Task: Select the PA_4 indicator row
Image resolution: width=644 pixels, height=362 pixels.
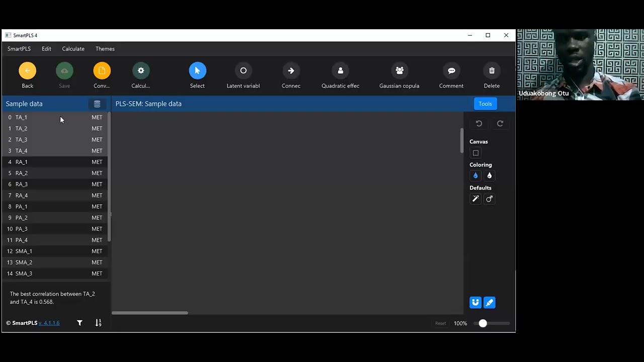Action: coord(55,240)
